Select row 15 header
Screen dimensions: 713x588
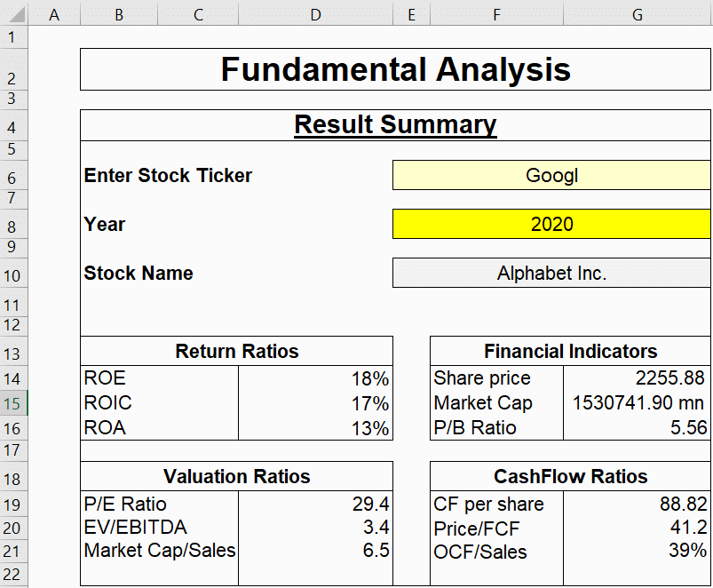point(12,403)
